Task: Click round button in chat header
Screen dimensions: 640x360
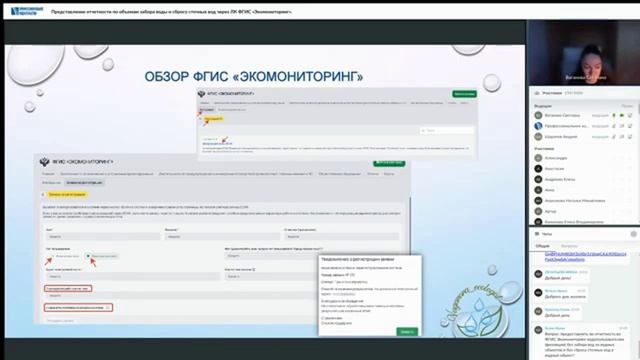Action: (x=633, y=234)
